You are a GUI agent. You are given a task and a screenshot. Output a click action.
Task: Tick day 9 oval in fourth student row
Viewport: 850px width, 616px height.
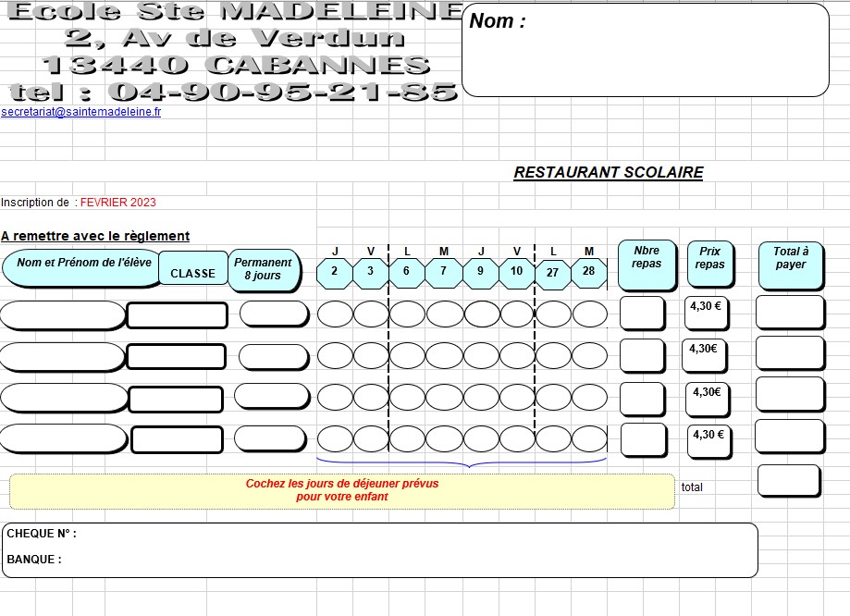tap(481, 438)
